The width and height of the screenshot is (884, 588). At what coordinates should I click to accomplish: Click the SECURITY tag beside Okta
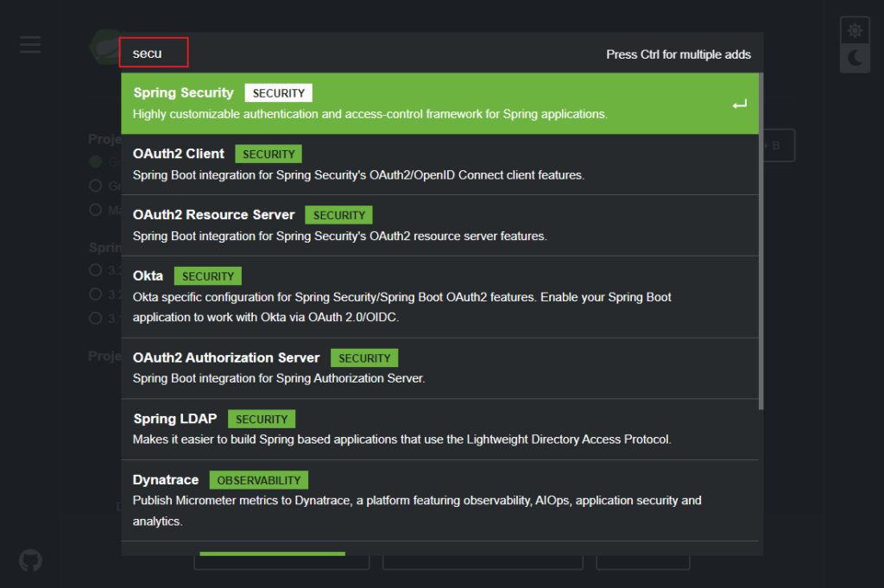tap(207, 276)
